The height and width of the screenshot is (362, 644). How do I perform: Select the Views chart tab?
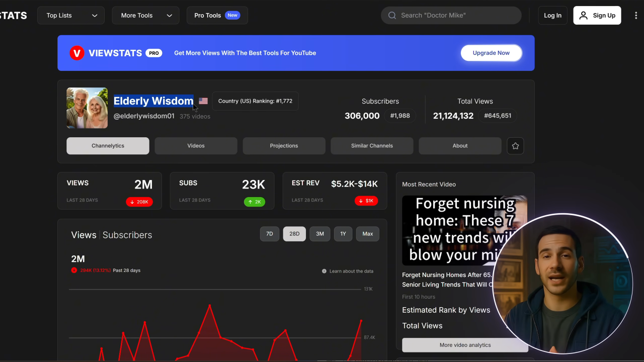point(84,235)
